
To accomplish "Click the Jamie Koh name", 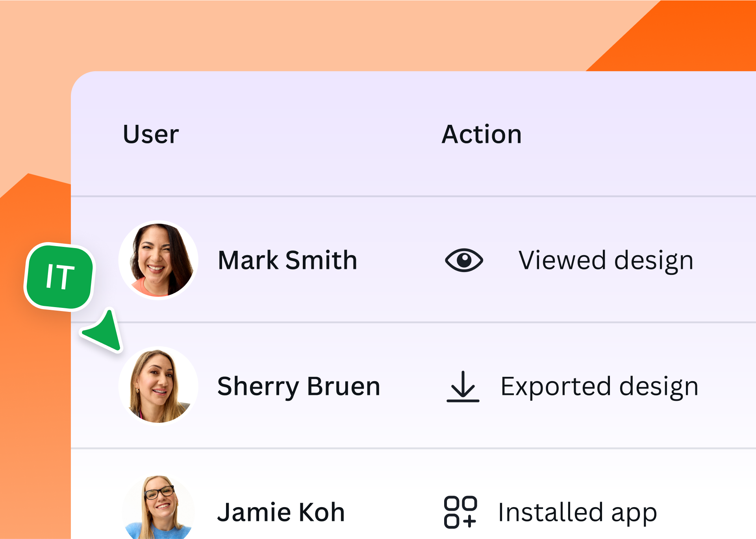I will coord(281,512).
